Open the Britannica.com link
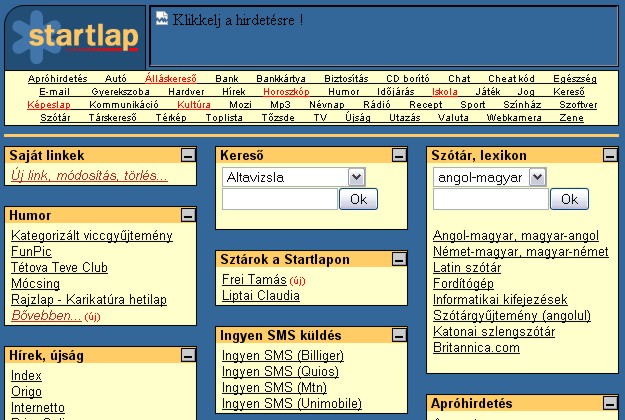Screen dimensions: 625x420 coord(476,347)
